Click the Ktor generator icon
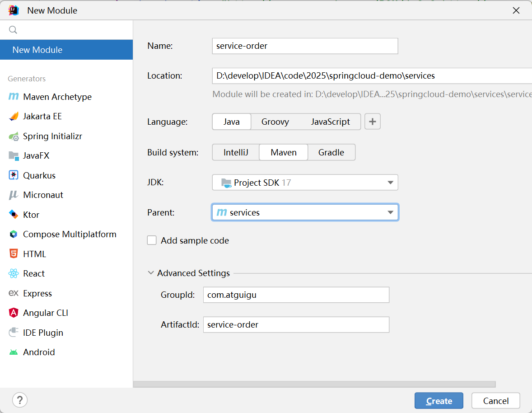 tap(14, 215)
